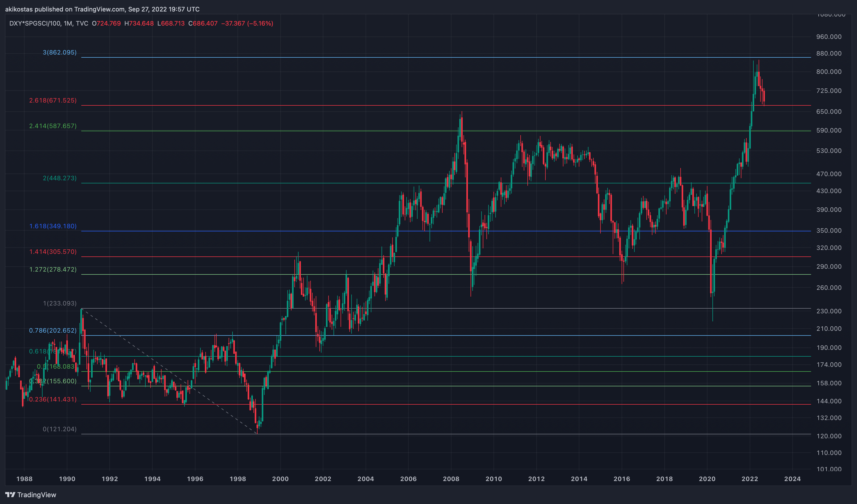This screenshot has height=504, width=857.
Task: Click the 230.000 price axis label
Action: (829, 311)
